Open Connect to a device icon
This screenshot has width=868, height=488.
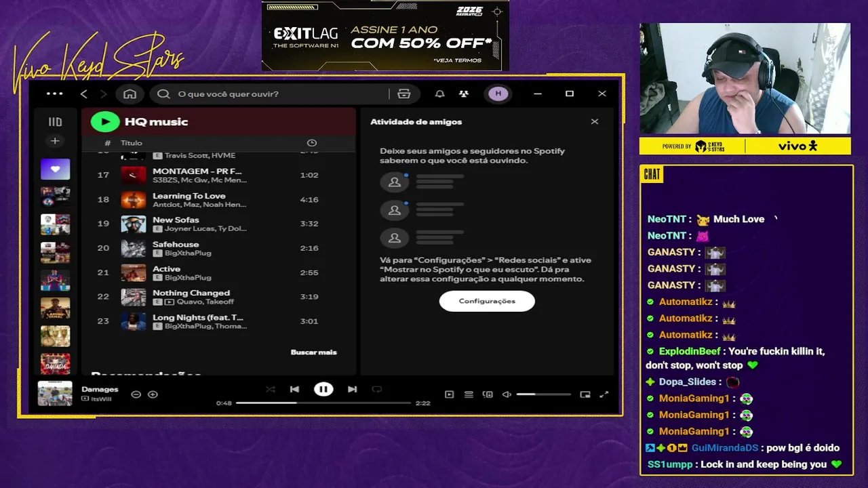(488, 394)
